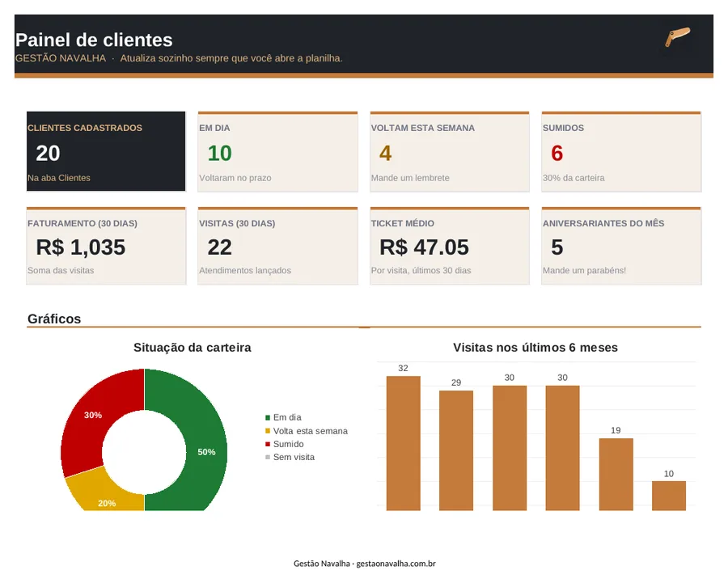Image resolution: width=728 pixels, height=583 pixels.
Task: Click Faturamento (30 dias) label
Action: click(83, 223)
